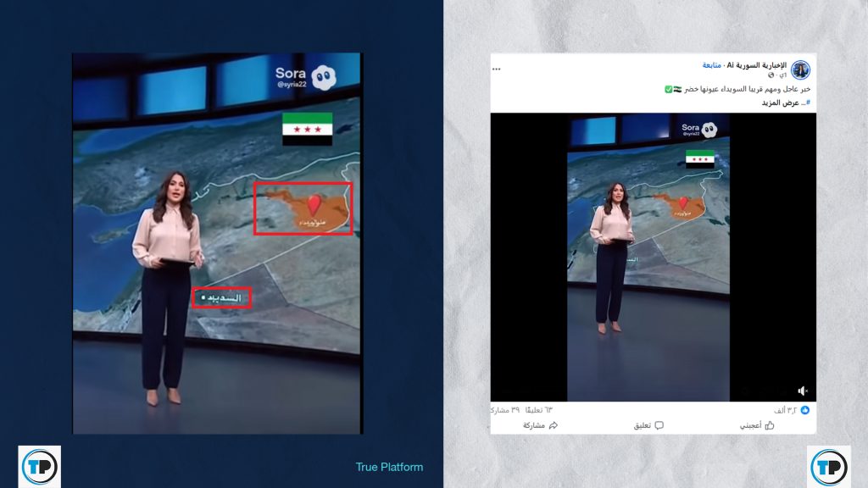Unmute the Facebook video with the speaker icon

pyautogui.click(x=803, y=391)
